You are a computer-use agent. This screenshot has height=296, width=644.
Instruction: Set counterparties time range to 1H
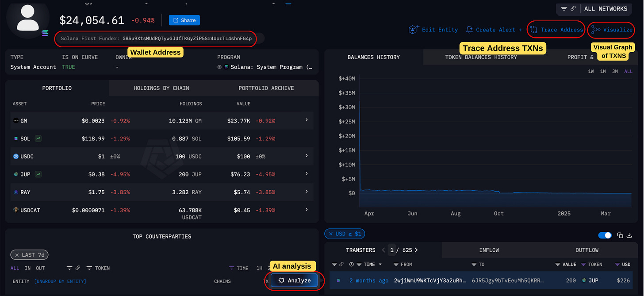(259, 268)
